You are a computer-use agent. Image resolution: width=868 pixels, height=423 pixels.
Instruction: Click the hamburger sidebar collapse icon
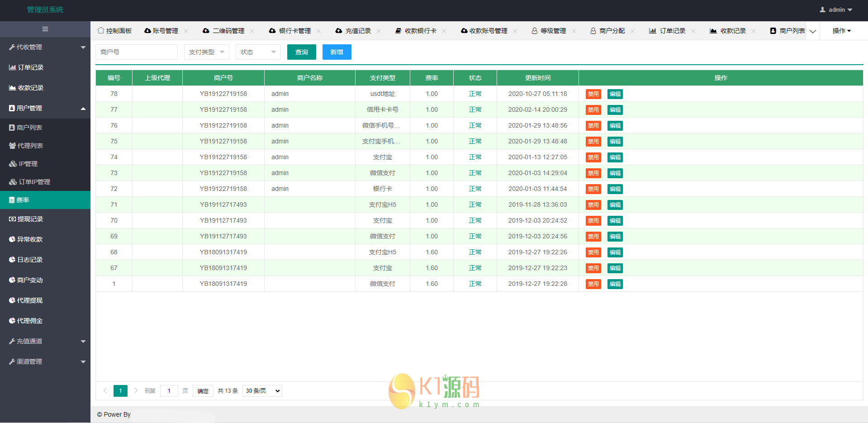pos(45,29)
